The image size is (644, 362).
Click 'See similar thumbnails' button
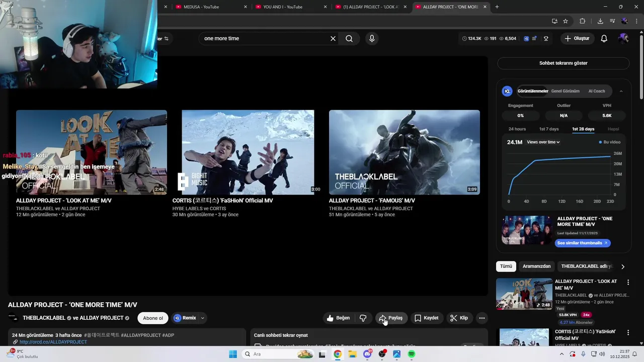(x=583, y=243)
